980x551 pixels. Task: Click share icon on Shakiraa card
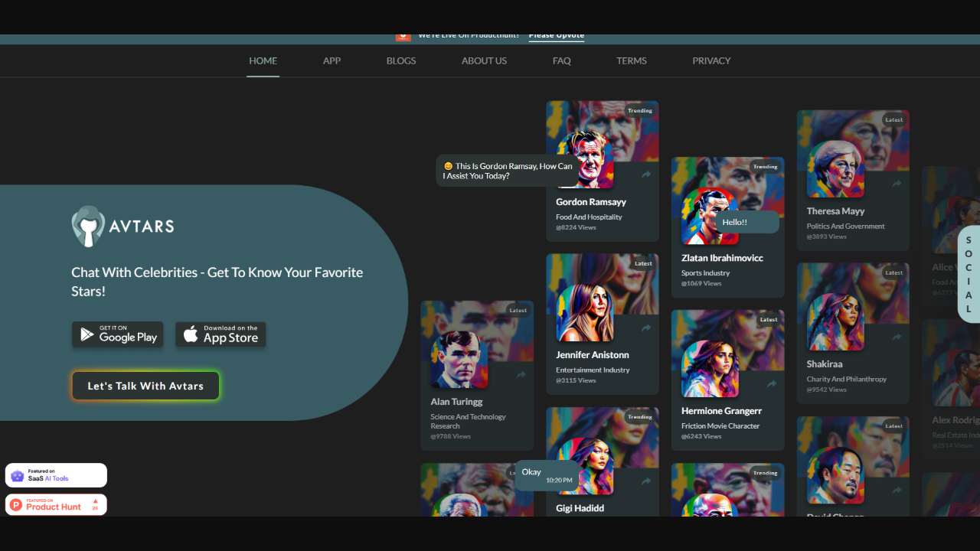click(897, 337)
